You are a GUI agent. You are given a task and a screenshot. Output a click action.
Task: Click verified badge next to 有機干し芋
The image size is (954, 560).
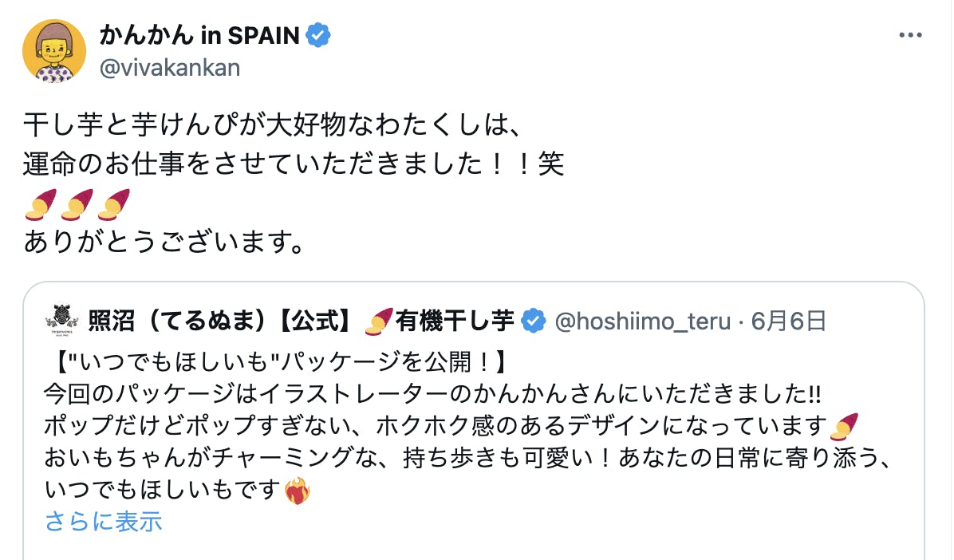tap(533, 321)
